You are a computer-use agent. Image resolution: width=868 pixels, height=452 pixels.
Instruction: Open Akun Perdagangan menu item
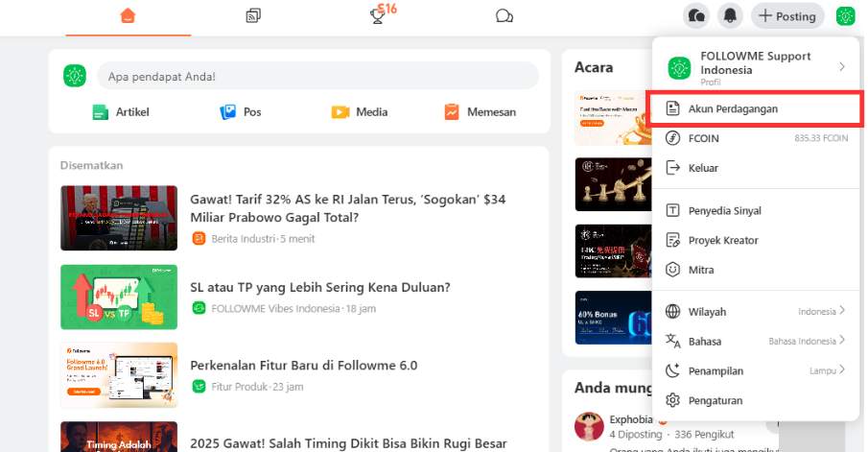(756, 108)
